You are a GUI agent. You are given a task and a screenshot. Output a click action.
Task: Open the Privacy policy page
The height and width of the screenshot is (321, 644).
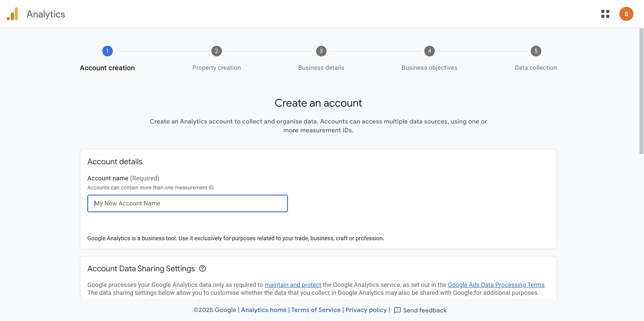point(366,310)
